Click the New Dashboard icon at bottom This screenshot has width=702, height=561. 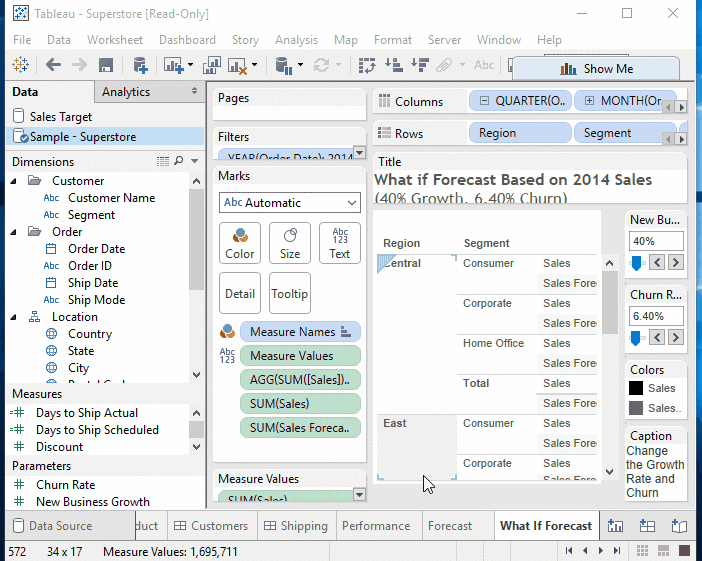(x=647, y=526)
